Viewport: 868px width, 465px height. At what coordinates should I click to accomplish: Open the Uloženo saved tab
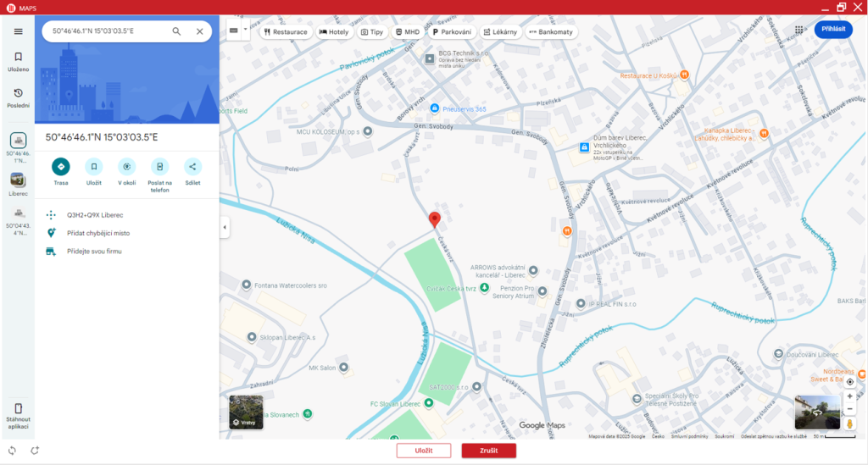tap(18, 61)
